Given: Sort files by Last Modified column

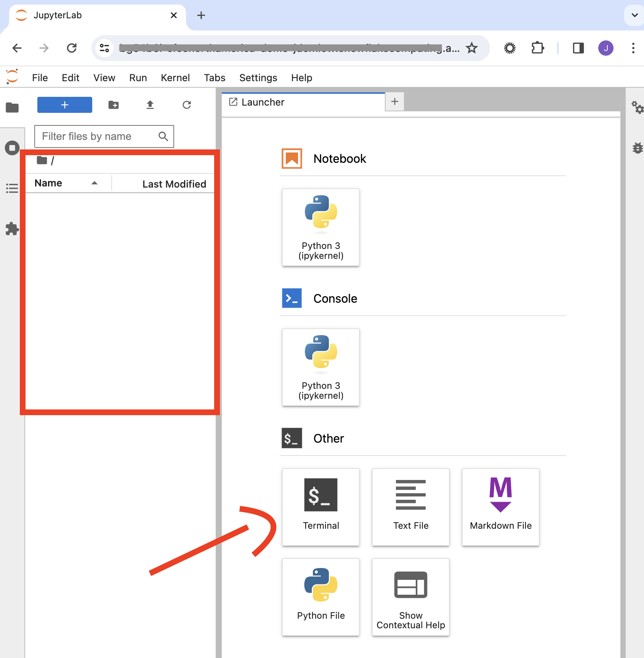Looking at the screenshot, I should click(174, 184).
